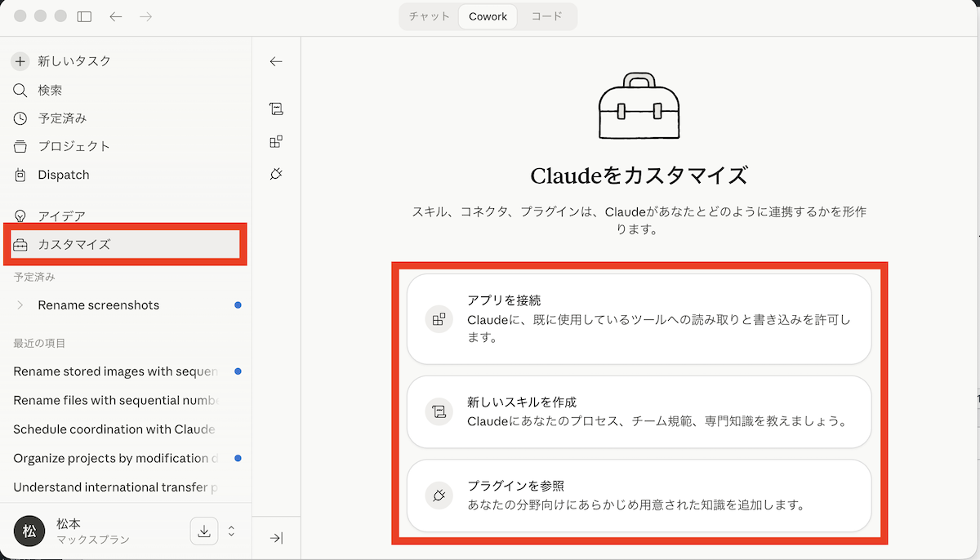Click the download icon beside 松本 profile
This screenshot has height=560, width=980.
(204, 531)
